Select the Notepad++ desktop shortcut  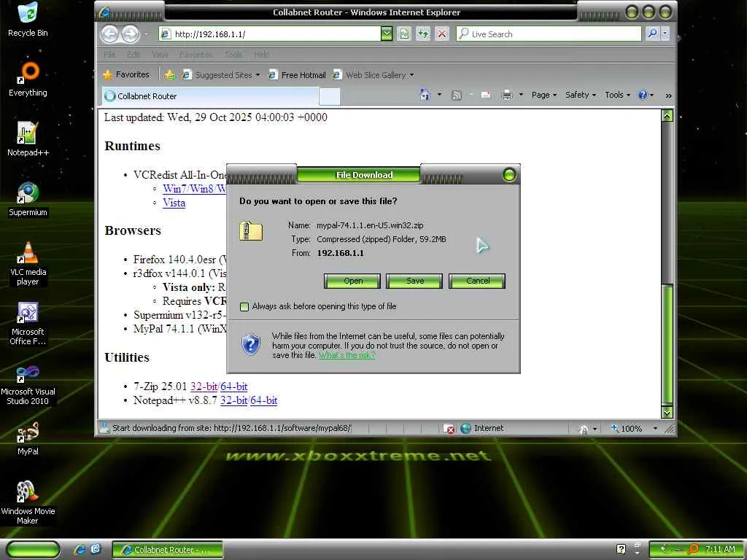pos(28,139)
